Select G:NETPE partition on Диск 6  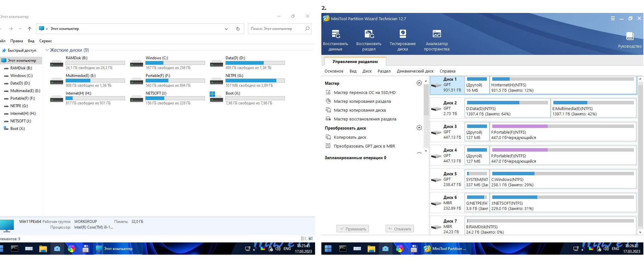(x=477, y=203)
